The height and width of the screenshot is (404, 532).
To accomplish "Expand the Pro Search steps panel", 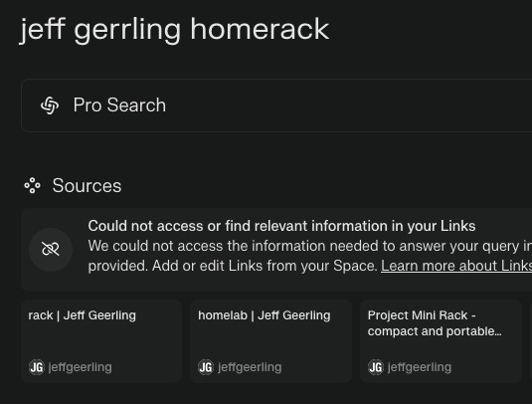I will pos(276,105).
